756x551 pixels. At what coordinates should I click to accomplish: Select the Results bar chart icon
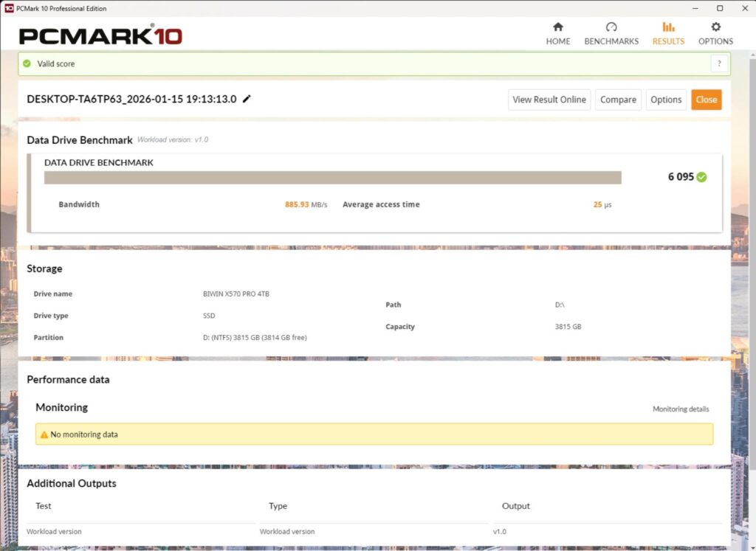[x=668, y=27]
